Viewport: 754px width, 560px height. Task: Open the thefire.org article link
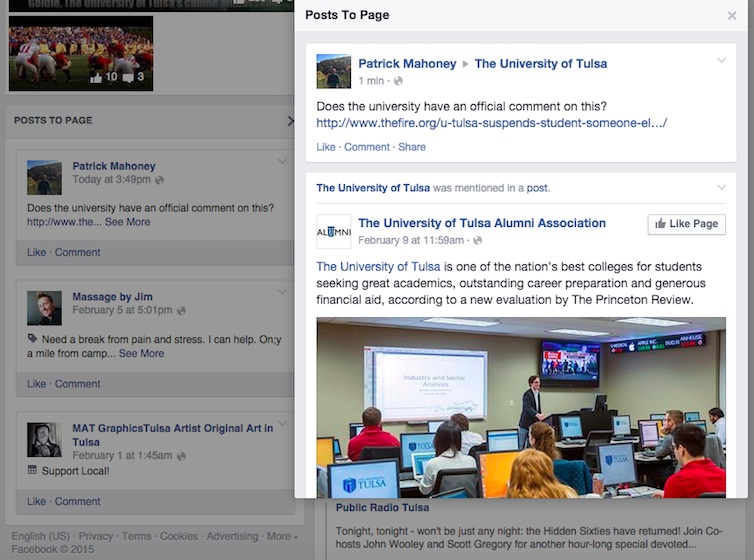point(491,123)
